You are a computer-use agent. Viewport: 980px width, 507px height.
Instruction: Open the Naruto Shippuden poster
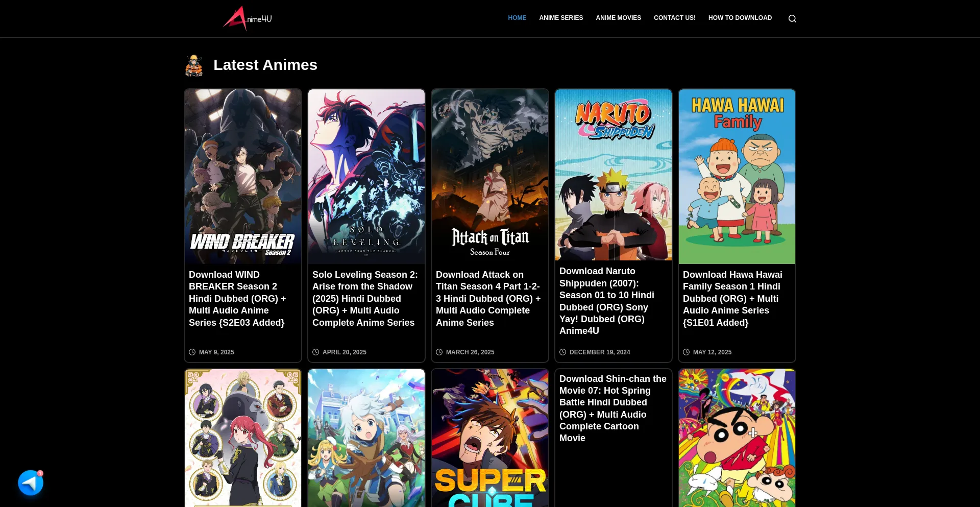tap(614, 175)
